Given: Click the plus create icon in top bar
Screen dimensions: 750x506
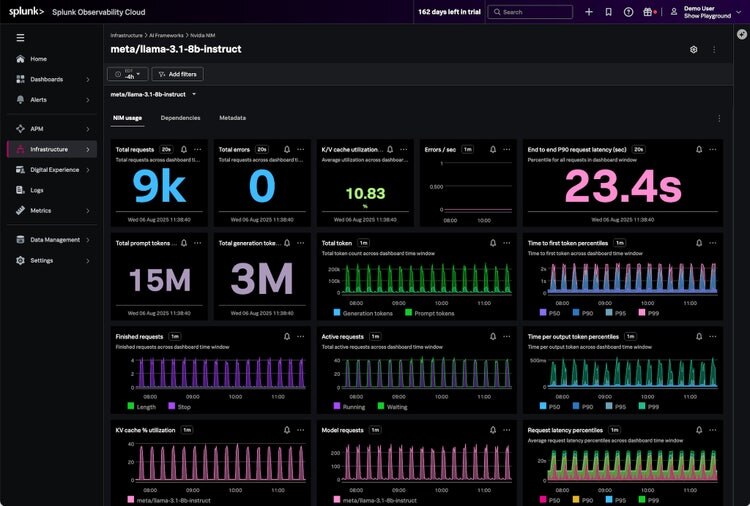Looking at the screenshot, I should [x=588, y=12].
